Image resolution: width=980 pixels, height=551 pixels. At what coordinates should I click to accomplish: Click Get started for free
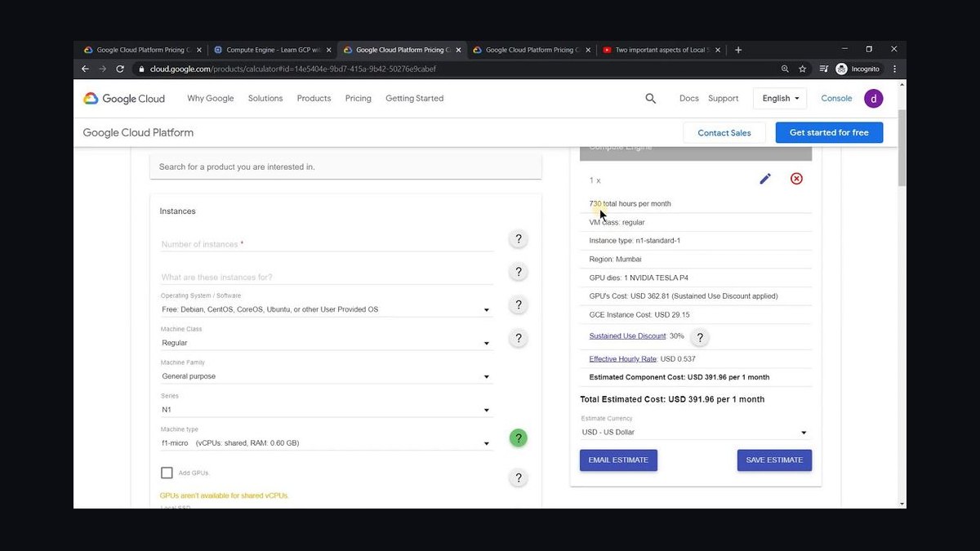point(829,133)
